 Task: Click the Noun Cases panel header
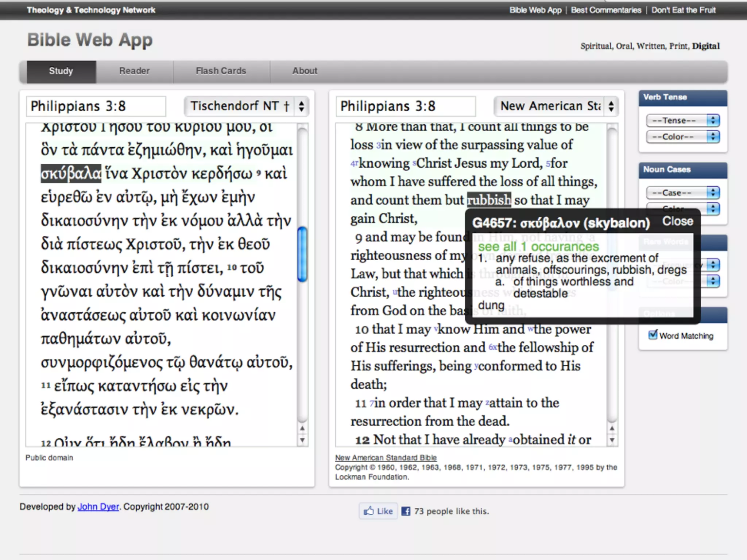coord(683,170)
